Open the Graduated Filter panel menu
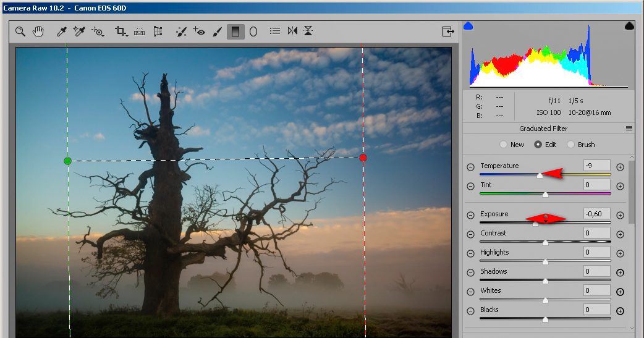 point(629,129)
